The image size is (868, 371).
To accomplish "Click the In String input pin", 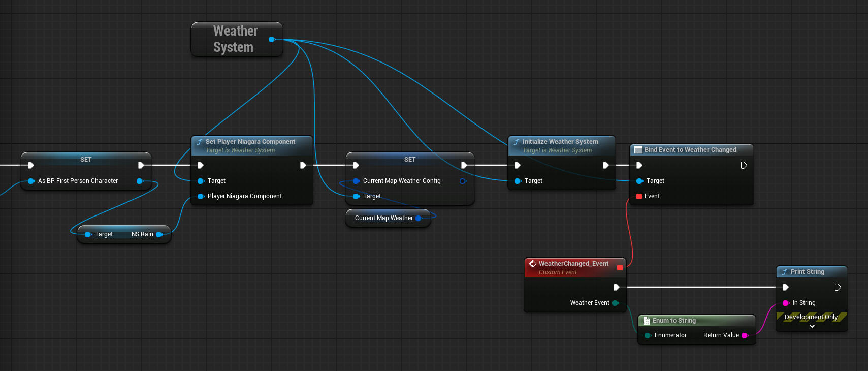I will pos(786,303).
